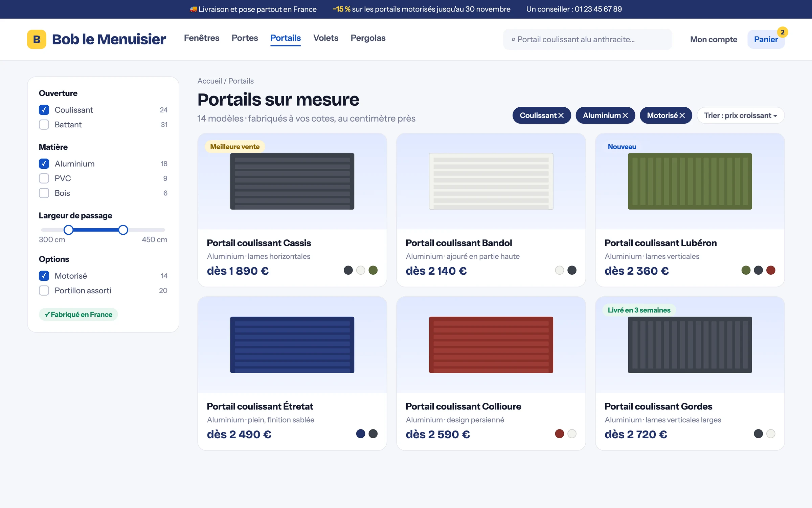Check the Battant checkbox
812x508 pixels.
pos(44,125)
